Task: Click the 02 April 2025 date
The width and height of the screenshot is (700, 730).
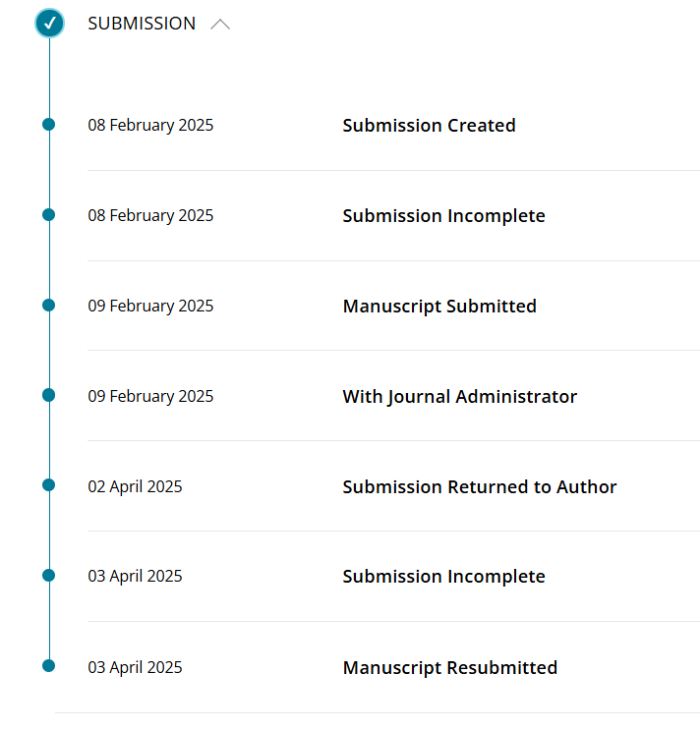Action: click(135, 486)
